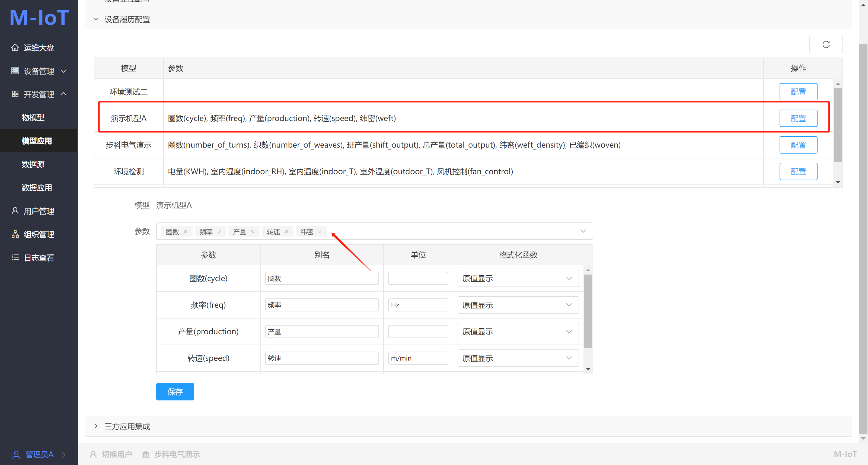The image size is (868, 465).
Task: Open the format function dropdown for 产量(production)
Action: coord(569,332)
